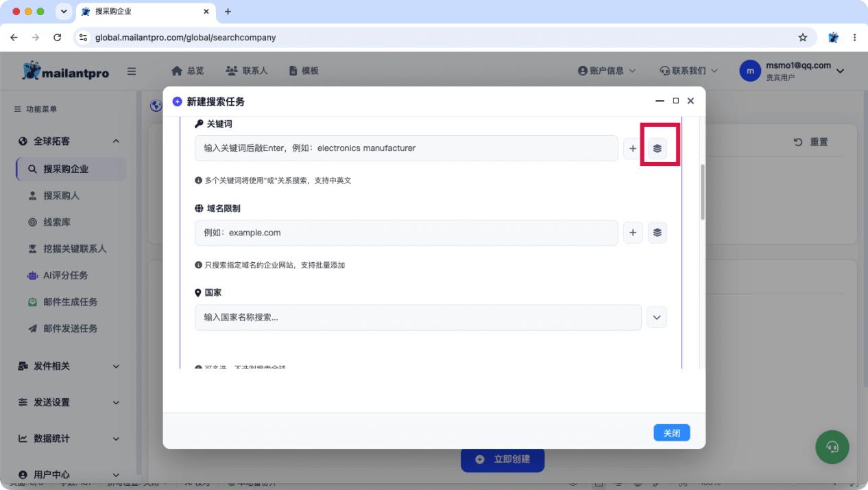Expand the 发送设置 sidebar section

(69, 403)
